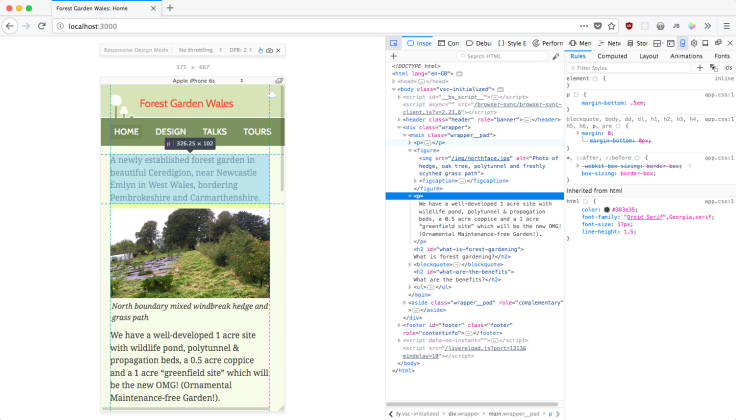Viewport: 736px width, 420px height.
Task: Expand the footer element node
Action: pyautogui.click(x=399, y=325)
